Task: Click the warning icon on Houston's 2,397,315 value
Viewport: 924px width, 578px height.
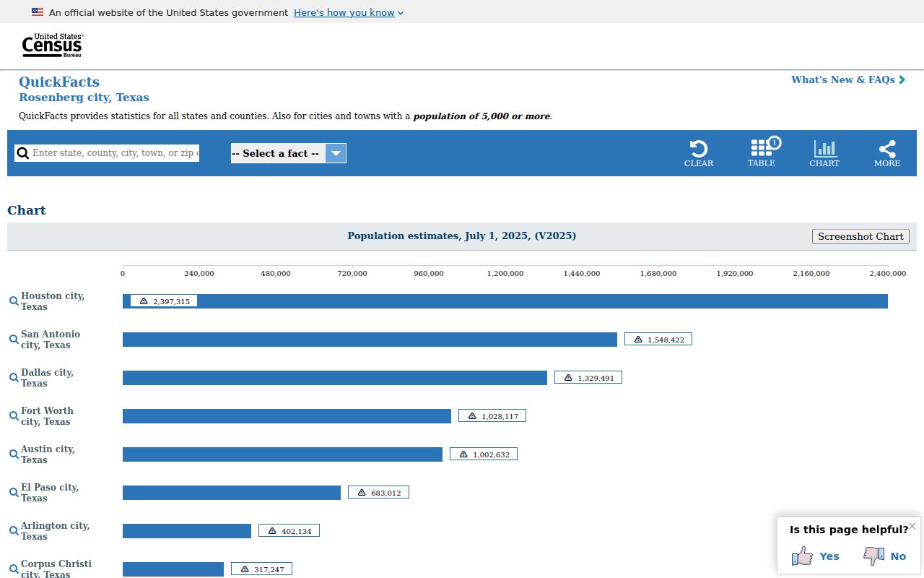Action: tap(144, 301)
